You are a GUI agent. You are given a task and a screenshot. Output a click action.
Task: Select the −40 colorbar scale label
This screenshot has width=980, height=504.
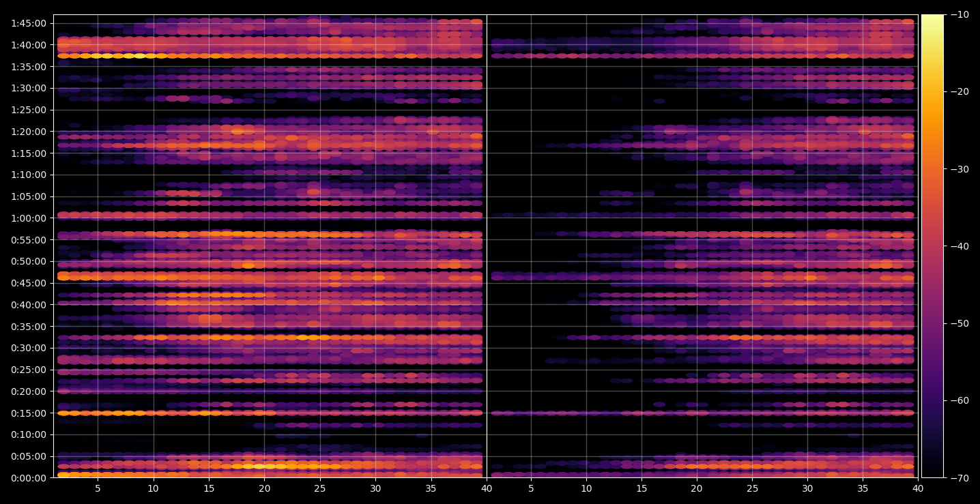pyautogui.click(x=959, y=246)
